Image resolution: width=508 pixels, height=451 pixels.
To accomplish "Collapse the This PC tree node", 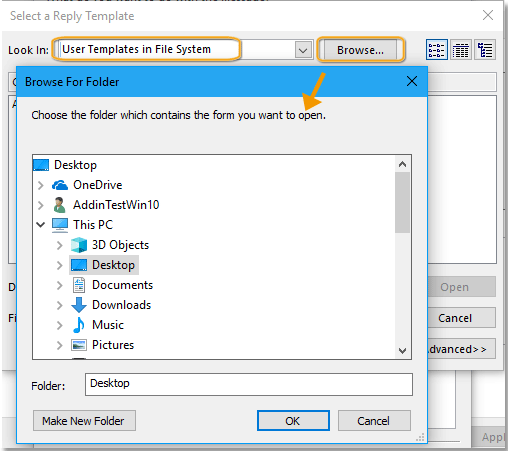I will tap(41, 225).
